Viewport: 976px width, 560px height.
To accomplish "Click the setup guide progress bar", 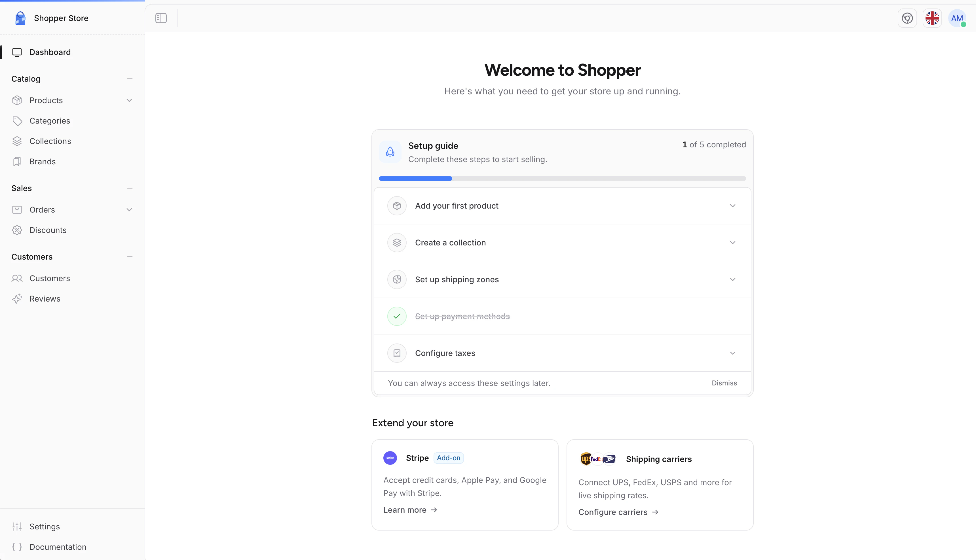I will pos(562,179).
